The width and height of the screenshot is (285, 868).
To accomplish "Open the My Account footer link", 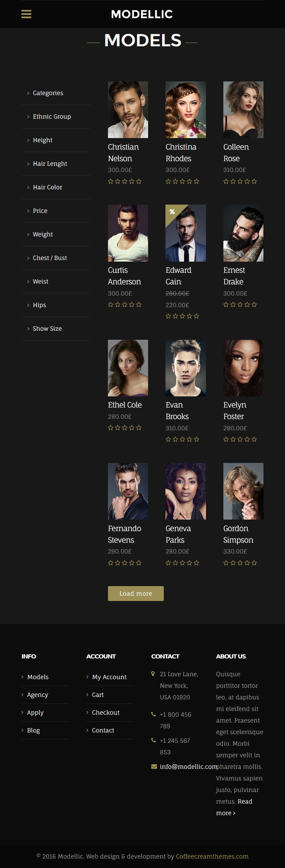I will (109, 677).
